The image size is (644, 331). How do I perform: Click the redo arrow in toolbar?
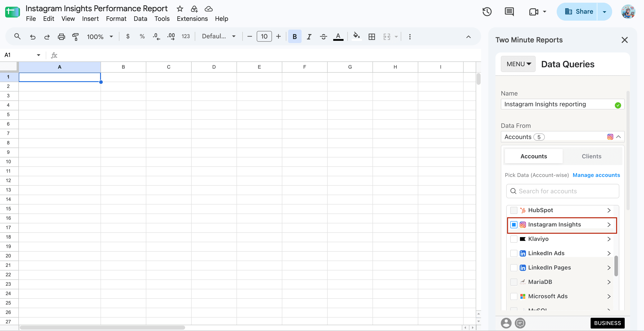coord(47,37)
